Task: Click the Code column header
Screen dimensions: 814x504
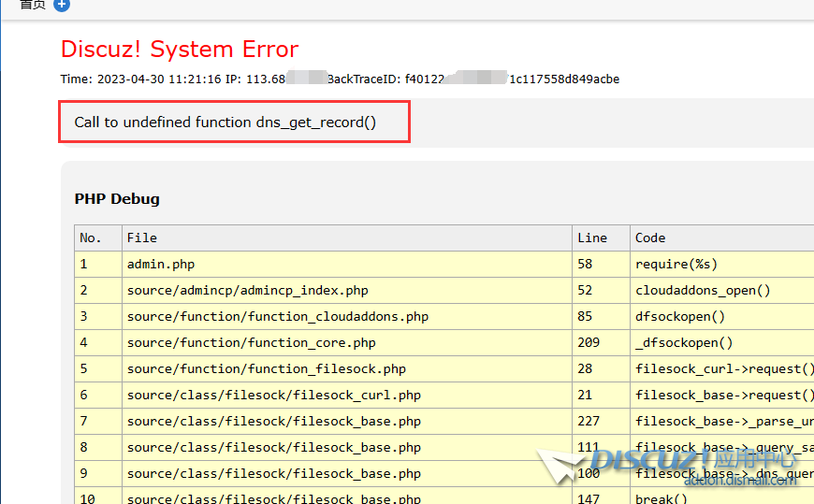Action: [650, 238]
